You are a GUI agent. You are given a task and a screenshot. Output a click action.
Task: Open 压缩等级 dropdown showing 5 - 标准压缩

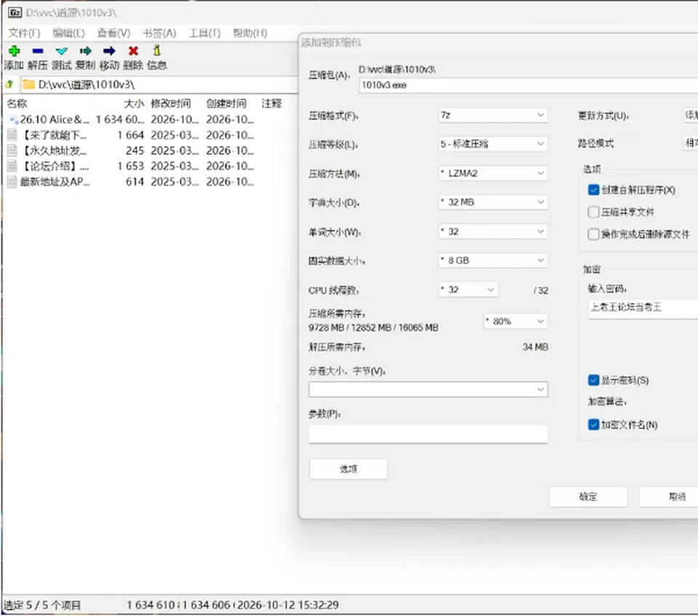point(493,144)
